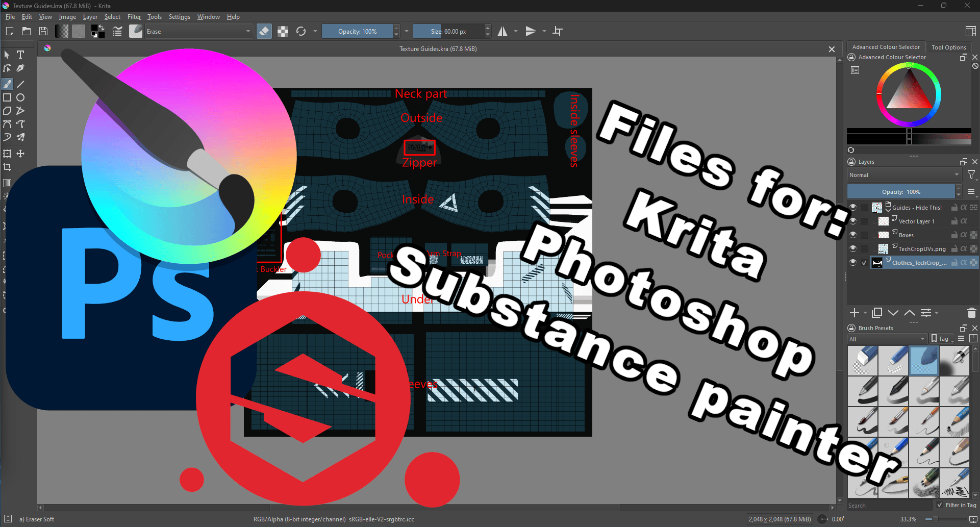Expand the All tag dropdown in Brush Presets
Screen dimensions: 980x527
point(887,339)
